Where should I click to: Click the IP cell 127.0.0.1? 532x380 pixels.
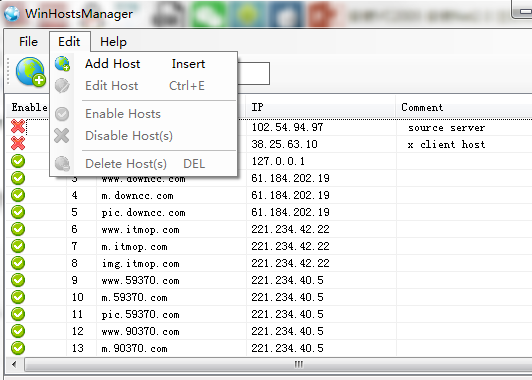point(278,161)
